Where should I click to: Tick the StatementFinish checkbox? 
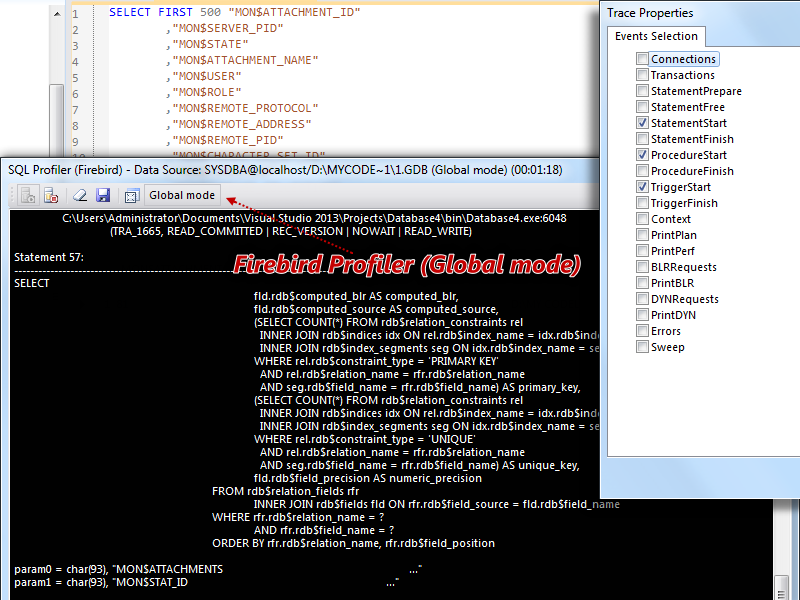(642, 139)
